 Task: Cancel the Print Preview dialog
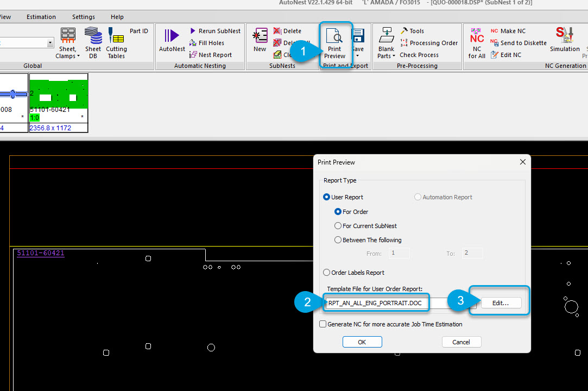point(461,342)
